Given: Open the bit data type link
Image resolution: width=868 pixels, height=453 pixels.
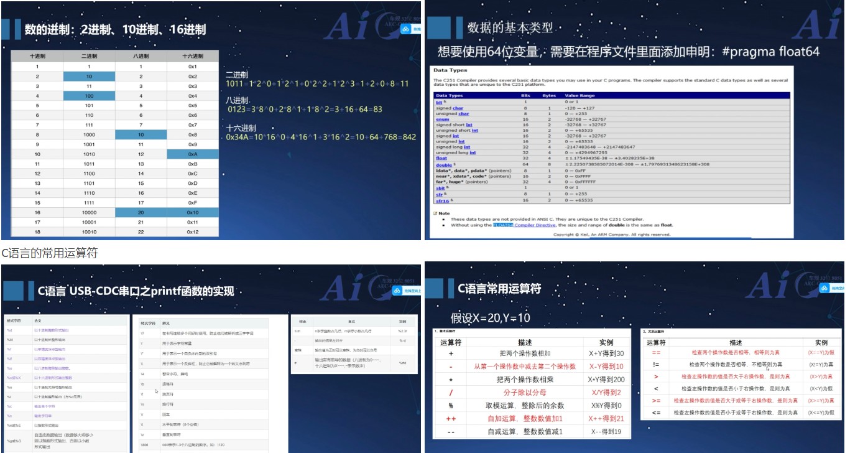Looking at the screenshot, I should [439, 101].
